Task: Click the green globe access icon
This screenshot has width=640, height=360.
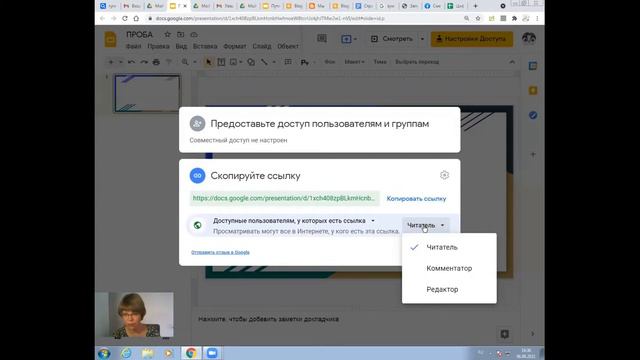Action: pyautogui.click(x=198, y=225)
